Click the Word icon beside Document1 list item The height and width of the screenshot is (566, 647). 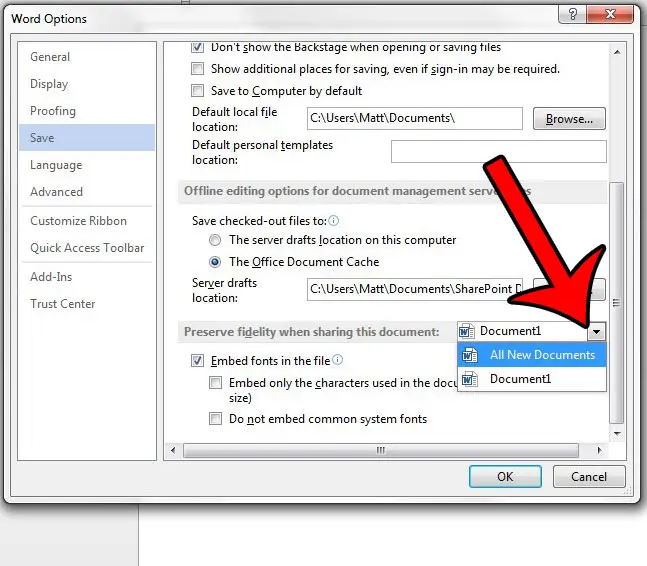coord(470,379)
